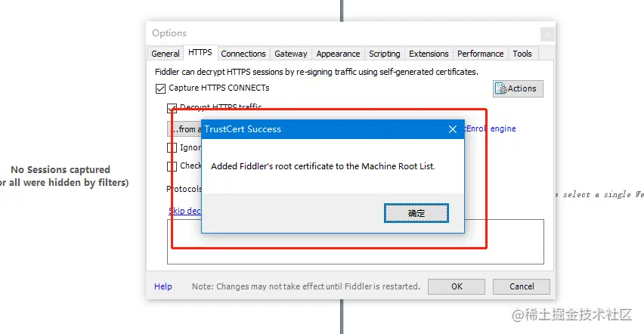Open the General tab in Options

click(x=165, y=54)
